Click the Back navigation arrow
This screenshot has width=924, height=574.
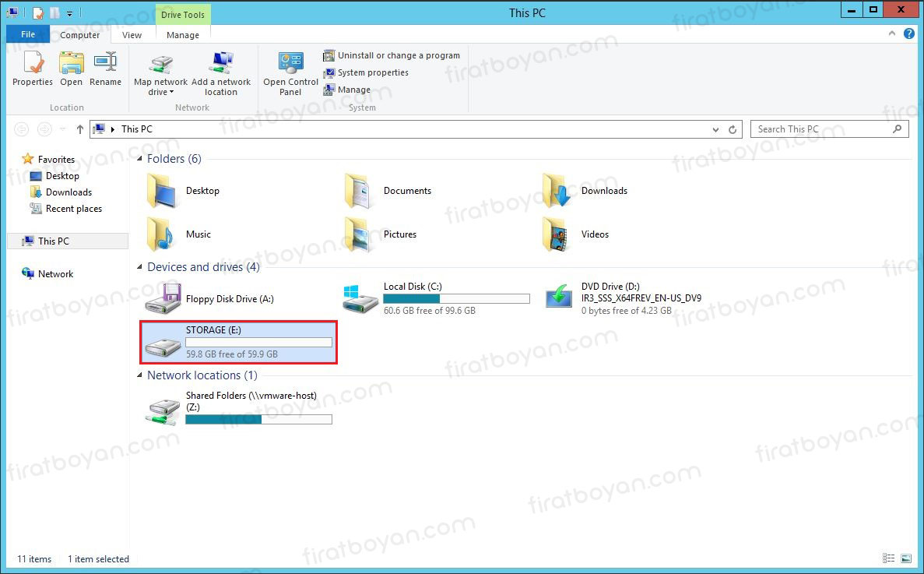pyautogui.click(x=21, y=129)
